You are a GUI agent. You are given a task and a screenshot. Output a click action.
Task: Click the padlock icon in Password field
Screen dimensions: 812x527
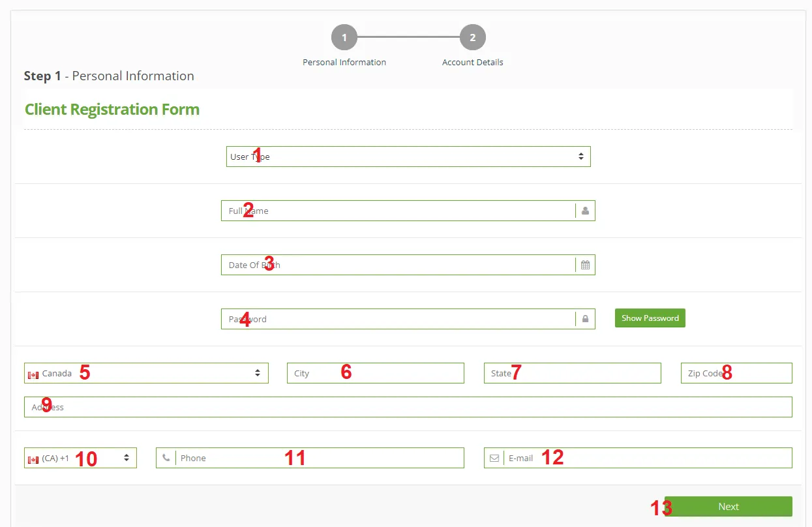585,319
